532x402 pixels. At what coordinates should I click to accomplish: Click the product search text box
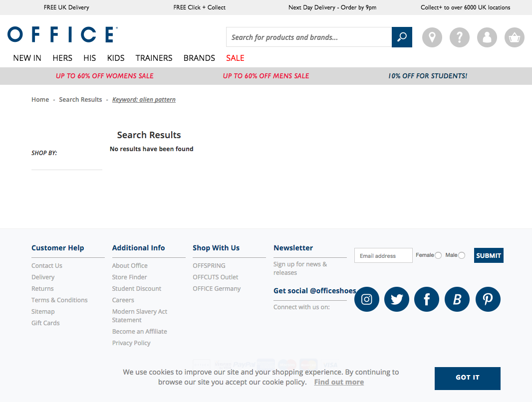point(309,37)
